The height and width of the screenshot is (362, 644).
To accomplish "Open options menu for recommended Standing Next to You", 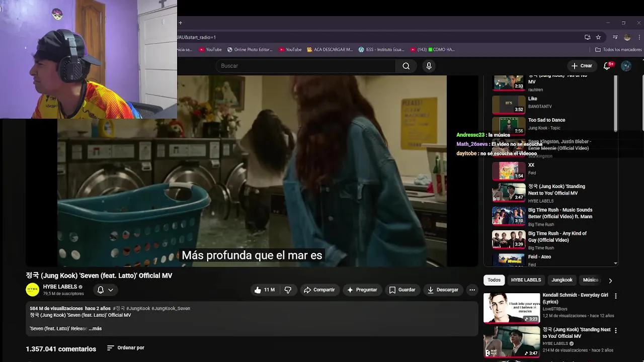I will pos(615,331).
